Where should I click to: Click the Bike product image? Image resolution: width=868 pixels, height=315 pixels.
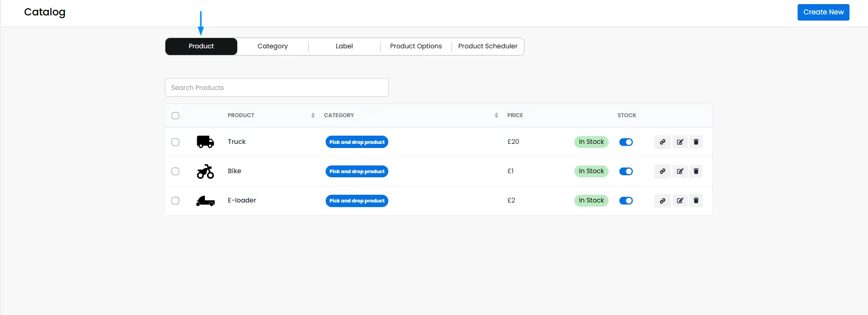[x=205, y=171]
